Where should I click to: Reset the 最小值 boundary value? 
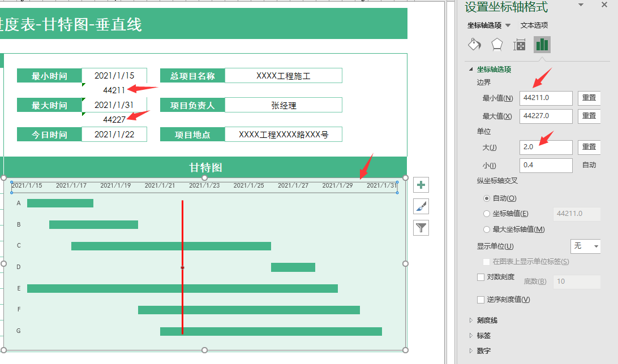(x=589, y=98)
